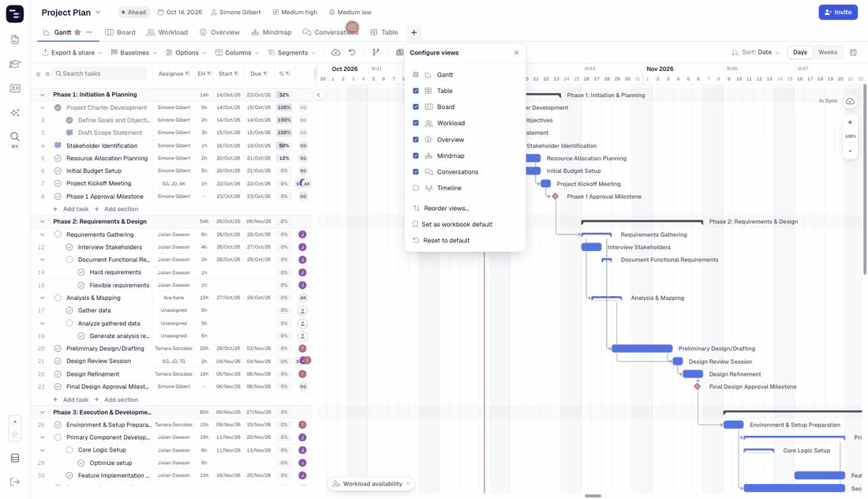
Task: Click the cloud sync icon in toolbar
Action: pos(335,53)
